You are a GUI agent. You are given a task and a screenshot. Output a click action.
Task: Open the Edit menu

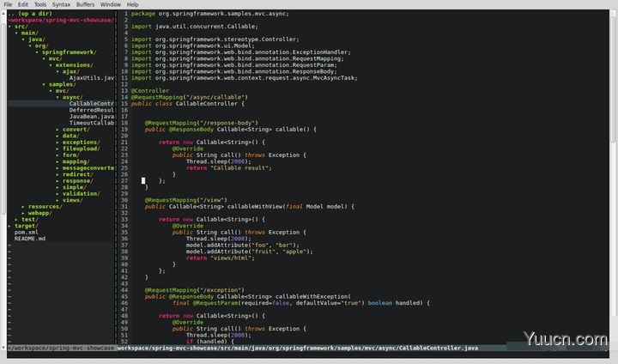23,4
